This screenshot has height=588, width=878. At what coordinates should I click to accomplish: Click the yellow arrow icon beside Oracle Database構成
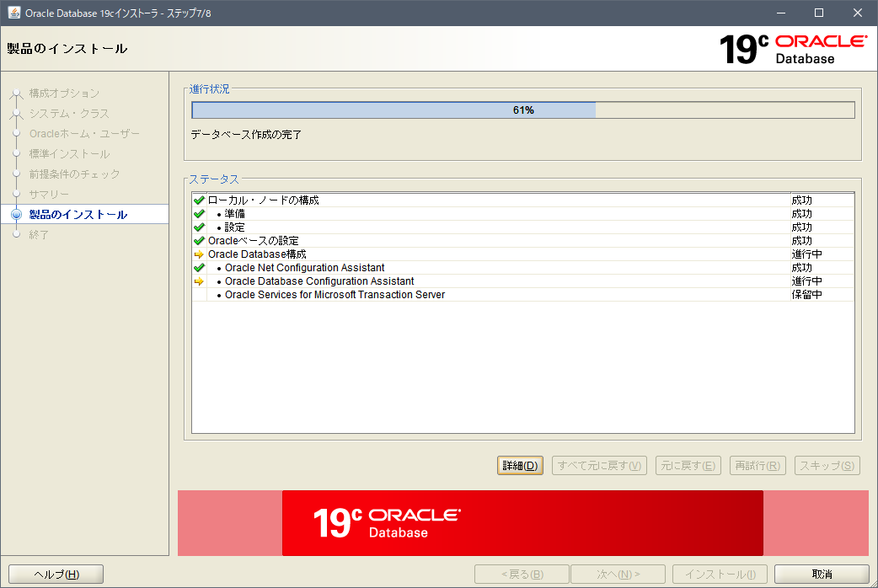click(199, 254)
